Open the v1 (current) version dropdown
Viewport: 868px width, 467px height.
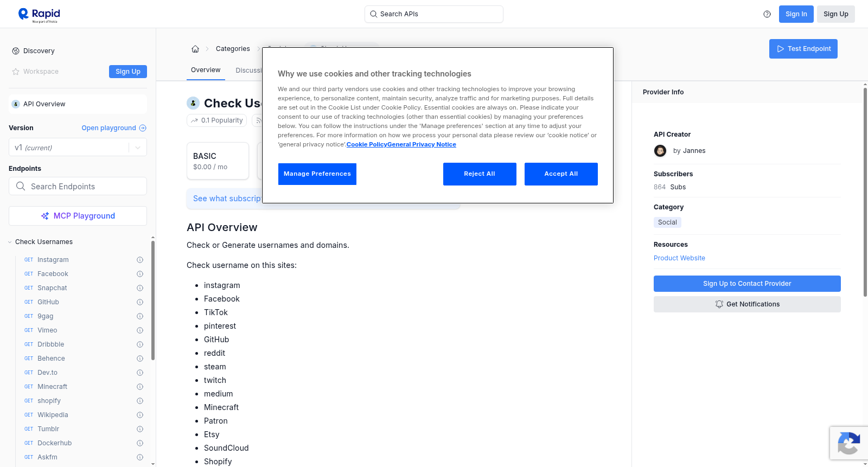tap(78, 148)
